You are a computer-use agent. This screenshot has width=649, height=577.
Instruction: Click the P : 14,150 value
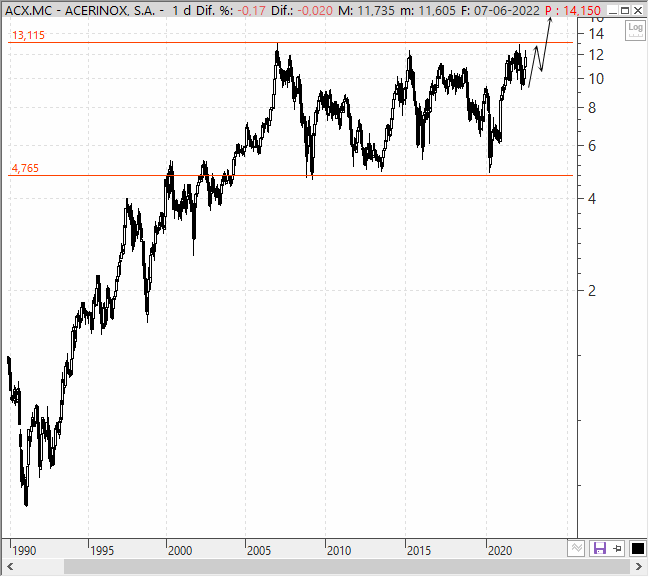573,10
